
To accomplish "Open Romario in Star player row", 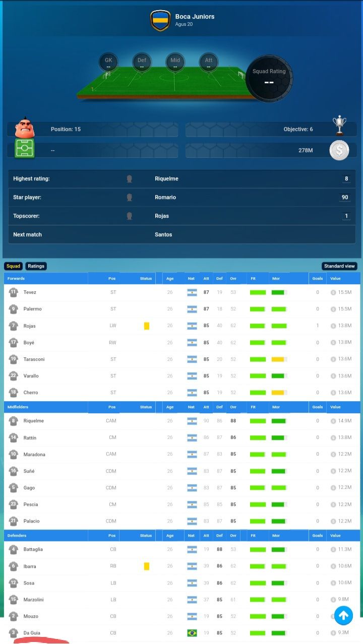I will (x=165, y=198).
